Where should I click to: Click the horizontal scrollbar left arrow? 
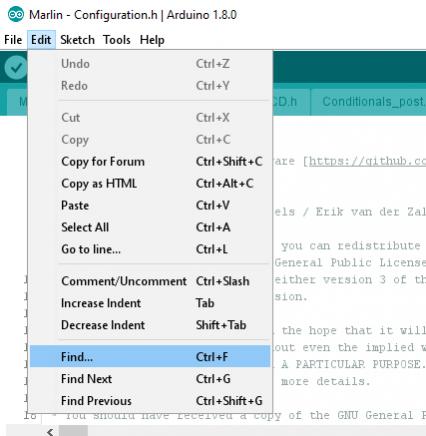pyautogui.click(x=50, y=432)
